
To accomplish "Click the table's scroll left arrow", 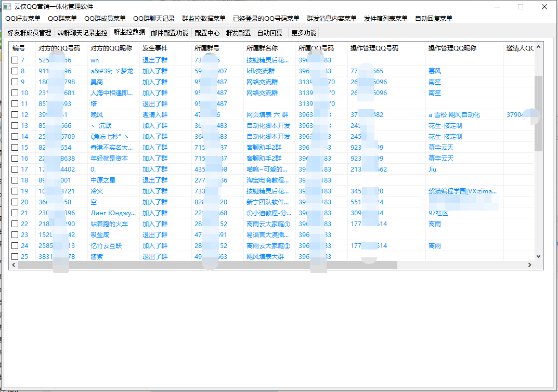I will click(14, 265).
